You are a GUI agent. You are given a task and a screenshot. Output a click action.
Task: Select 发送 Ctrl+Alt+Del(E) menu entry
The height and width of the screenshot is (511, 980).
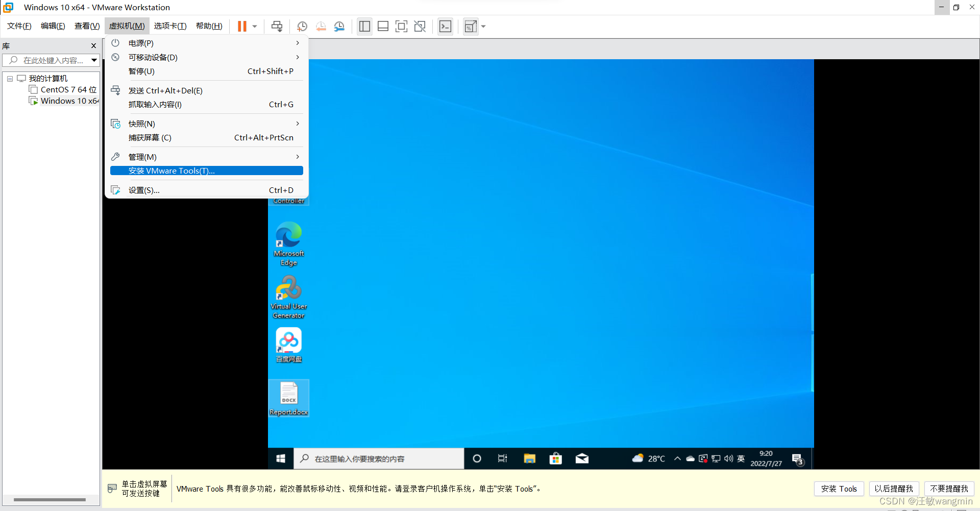click(206, 90)
